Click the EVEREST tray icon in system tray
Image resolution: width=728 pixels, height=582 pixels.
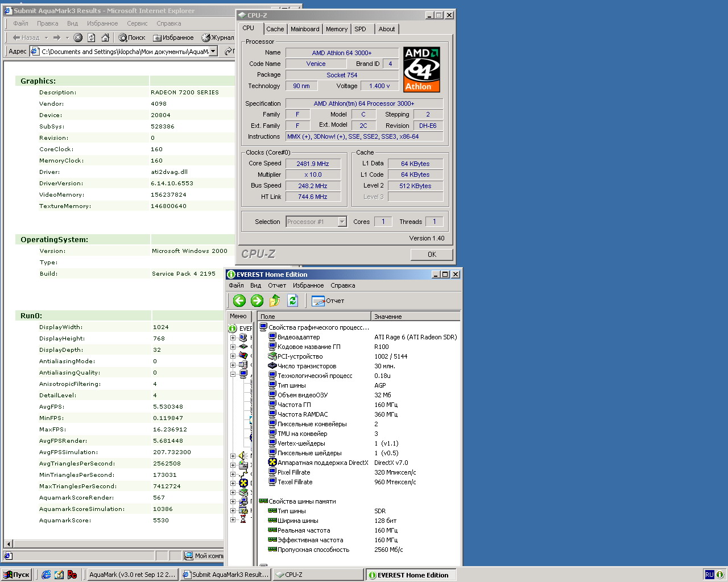719,575
